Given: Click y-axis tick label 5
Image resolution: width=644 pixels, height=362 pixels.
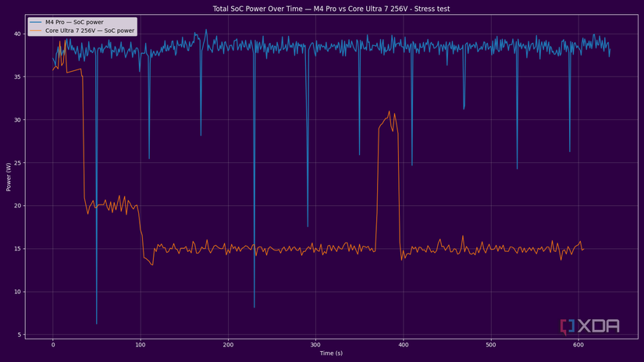Looking at the screenshot, I should coord(19,335).
